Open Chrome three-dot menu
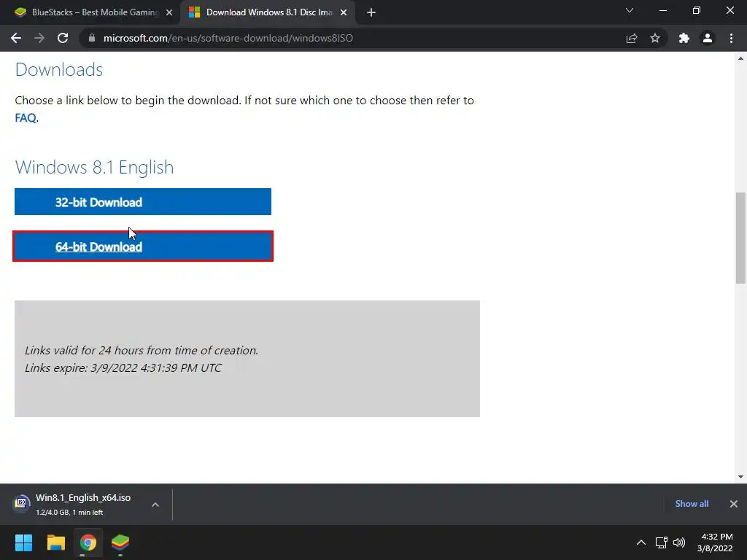 731,38
